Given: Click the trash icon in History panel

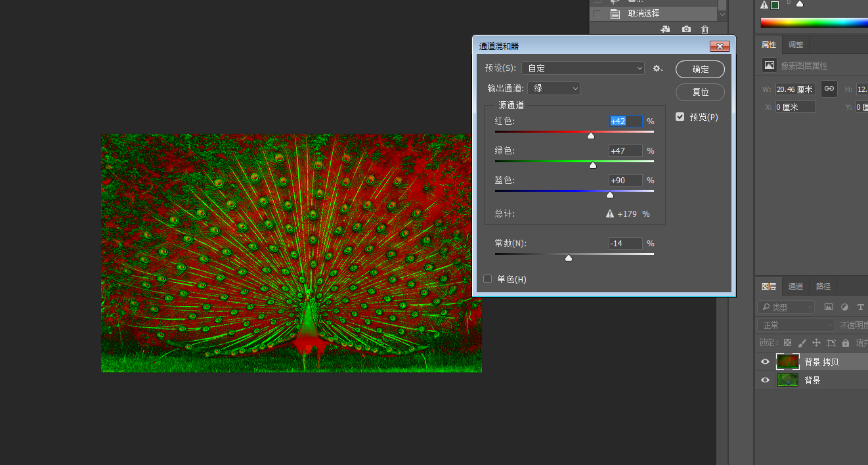Looking at the screenshot, I should click(x=705, y=30).
